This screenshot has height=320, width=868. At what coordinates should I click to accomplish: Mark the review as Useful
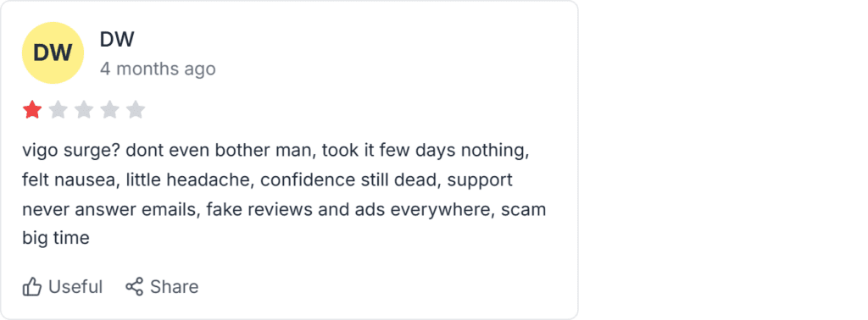point(63,287)
